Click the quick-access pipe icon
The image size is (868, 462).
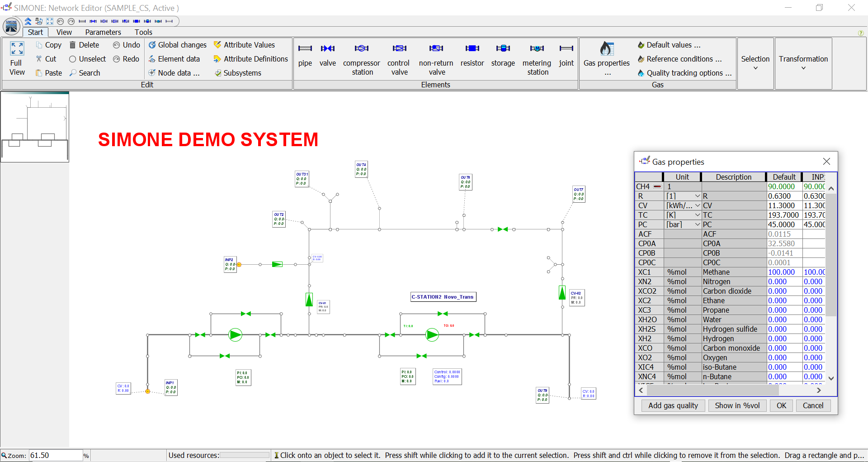point(82,21)
